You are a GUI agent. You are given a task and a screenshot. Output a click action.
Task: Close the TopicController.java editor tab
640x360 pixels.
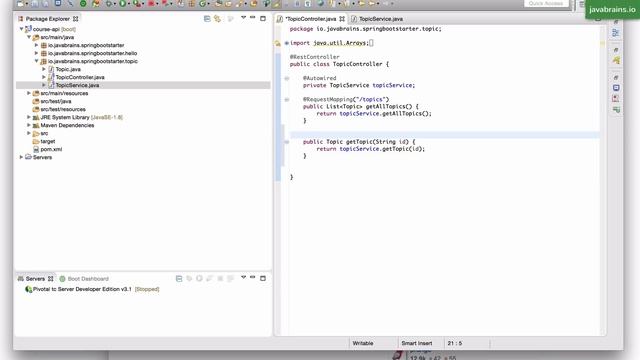(x=342, y=19)
